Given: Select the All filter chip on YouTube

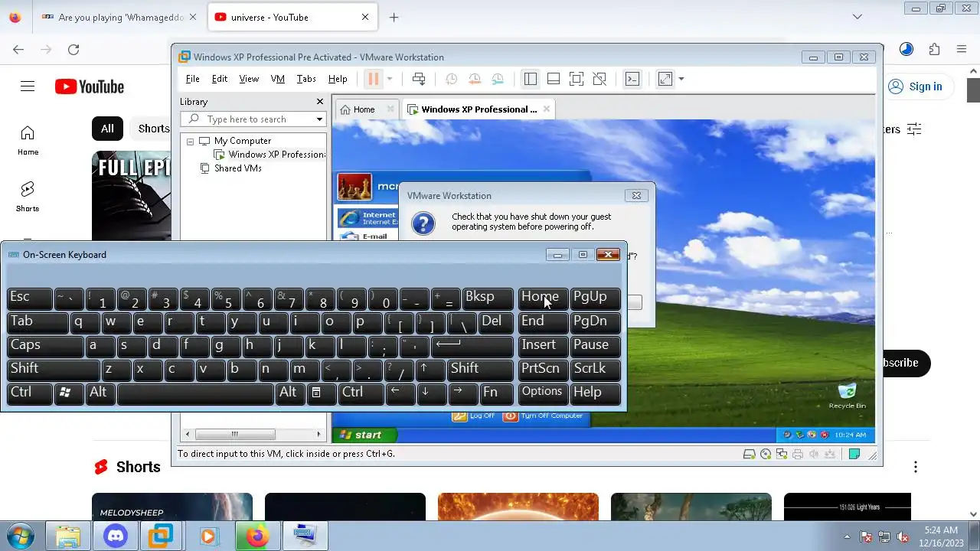Looking at the screenshot, I should [107, 129].
